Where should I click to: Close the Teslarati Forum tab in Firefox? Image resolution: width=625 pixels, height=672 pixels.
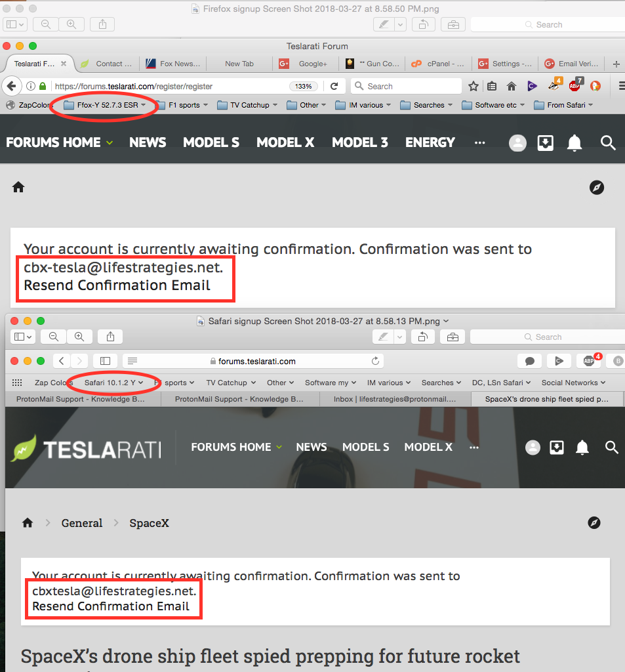click(64, 64)
